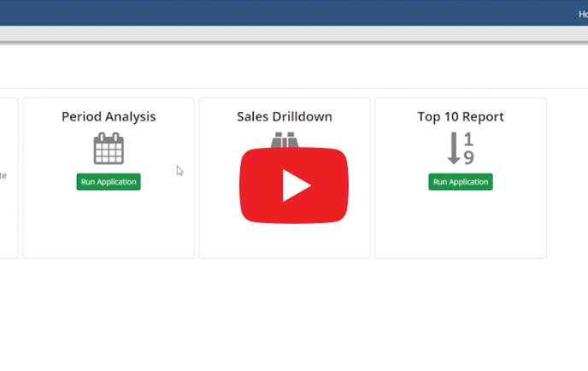Play the video with the red YouTube button
This screenshot has width=588, height=371.
[x=293, y=185]
